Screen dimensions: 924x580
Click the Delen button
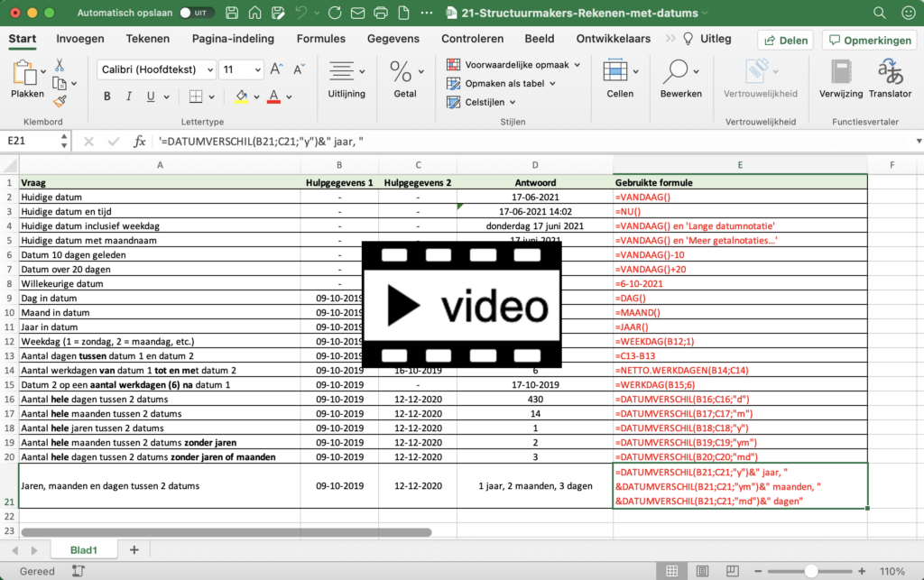click(x=785, y=40)
